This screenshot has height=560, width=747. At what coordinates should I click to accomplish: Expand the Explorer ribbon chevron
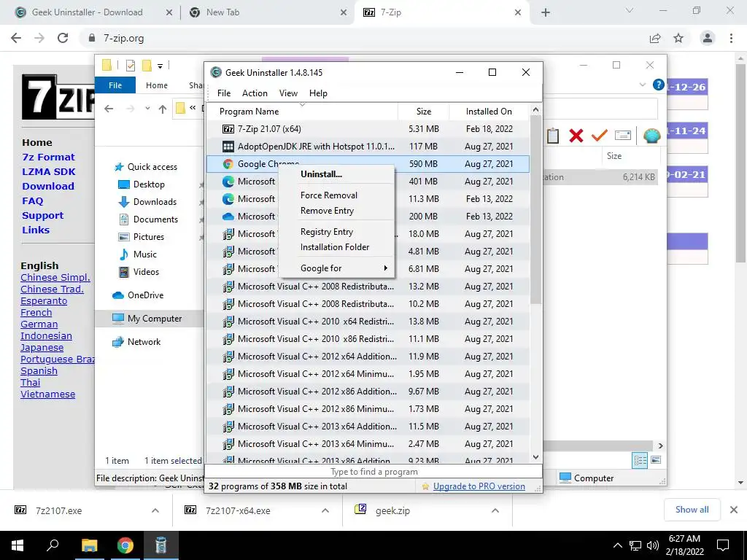tap(642, 85)
